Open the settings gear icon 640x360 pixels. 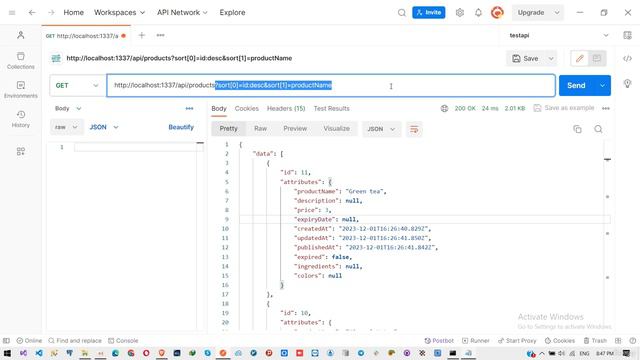[x=460, y=13]
